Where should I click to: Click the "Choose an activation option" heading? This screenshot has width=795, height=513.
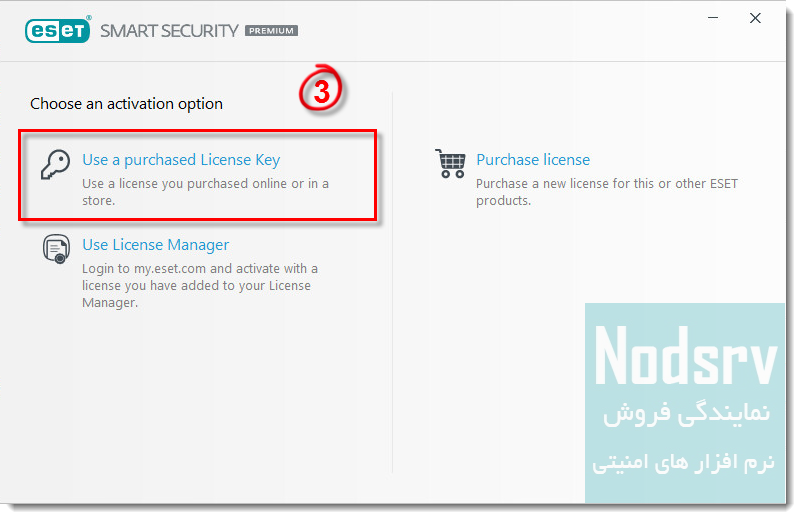tap(126, 104)
